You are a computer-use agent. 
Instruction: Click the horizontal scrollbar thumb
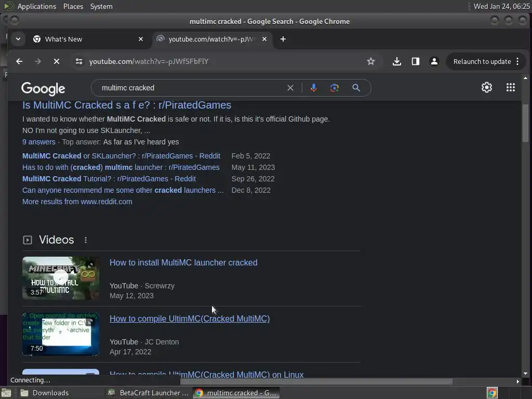tap(316, 382)
